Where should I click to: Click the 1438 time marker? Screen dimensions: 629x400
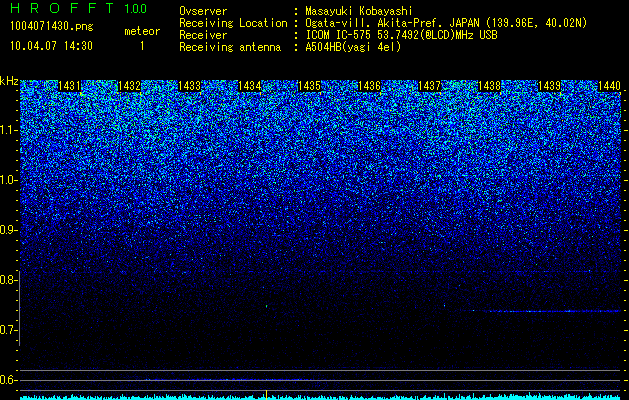[489, 86]
